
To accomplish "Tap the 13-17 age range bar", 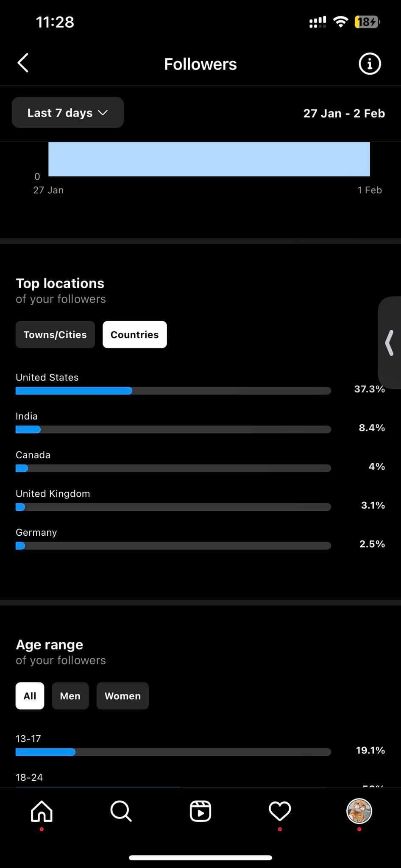I will pyautogui.click(x=173, y=752).
